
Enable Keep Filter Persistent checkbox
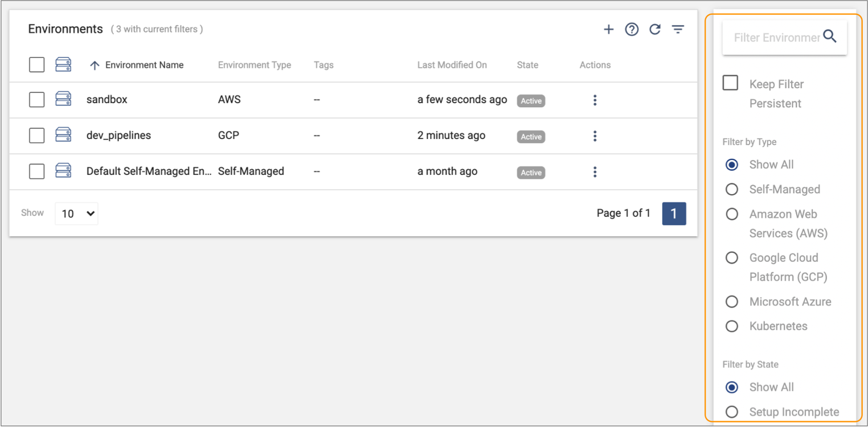(730, 84)
